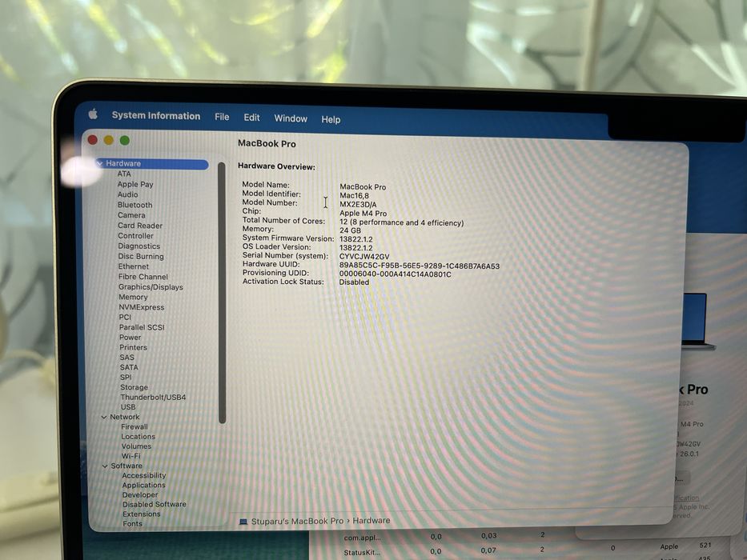Screen dimensions: 747x560
Task: Click the Model Identifier value Mac16,8
Action: pos(354,196)
